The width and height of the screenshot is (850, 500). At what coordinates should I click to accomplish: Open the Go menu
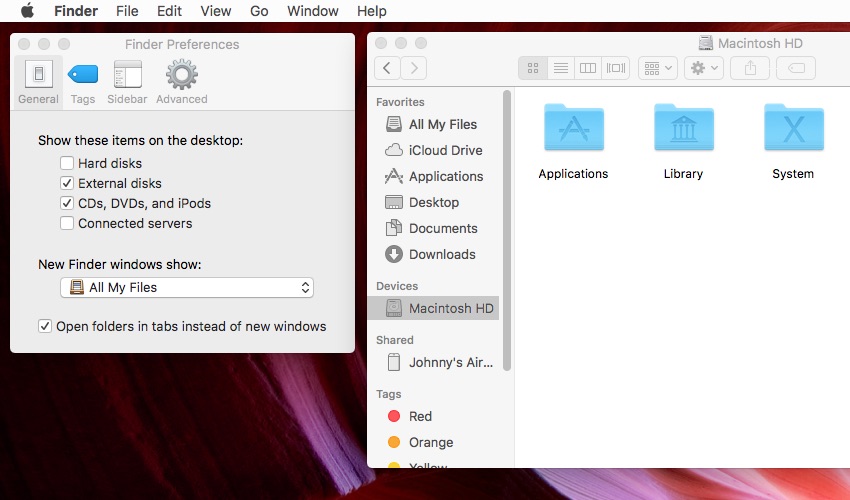click(x=259, y=11)
